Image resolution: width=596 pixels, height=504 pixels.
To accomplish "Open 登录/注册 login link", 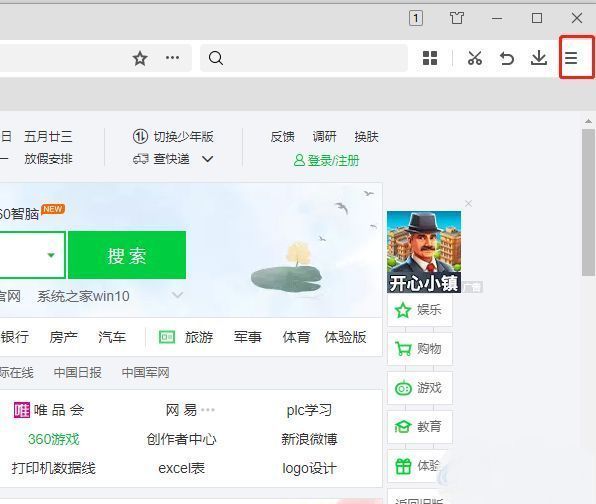I will click(x=326, y=160).
